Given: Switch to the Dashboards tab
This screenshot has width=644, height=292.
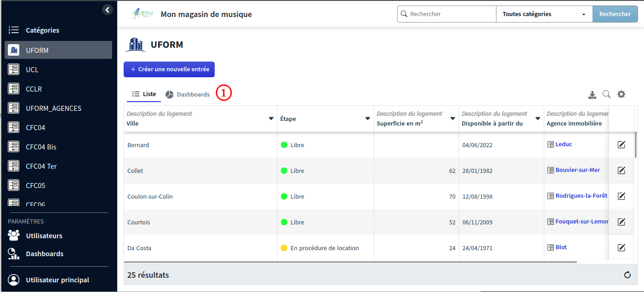Looking at the screenshot, I should [x=188, y=94].
